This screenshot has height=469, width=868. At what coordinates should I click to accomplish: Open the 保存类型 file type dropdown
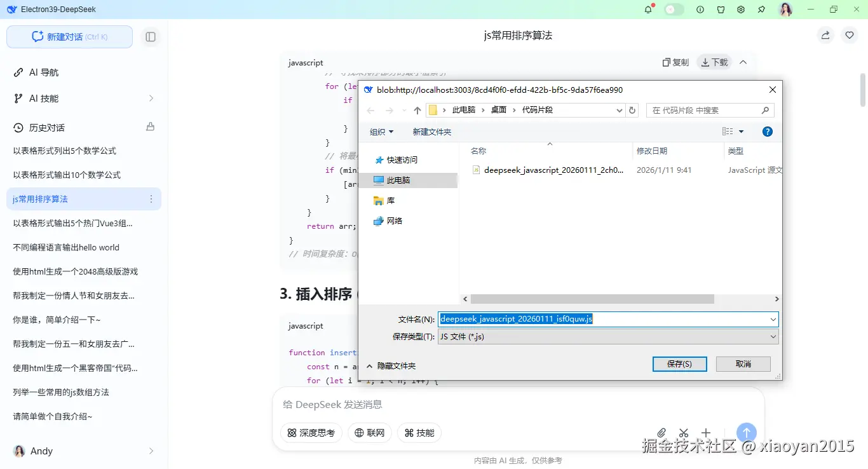point(772,336)
